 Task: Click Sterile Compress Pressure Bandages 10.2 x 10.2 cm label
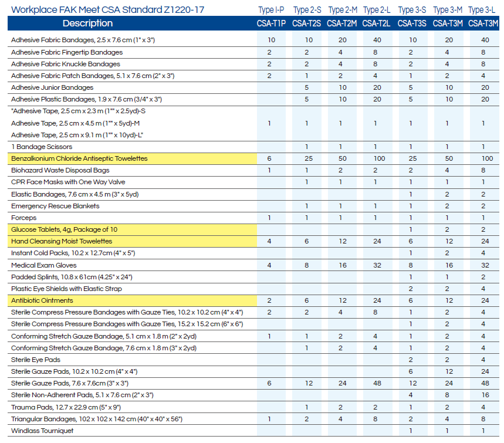pos(127,312)
